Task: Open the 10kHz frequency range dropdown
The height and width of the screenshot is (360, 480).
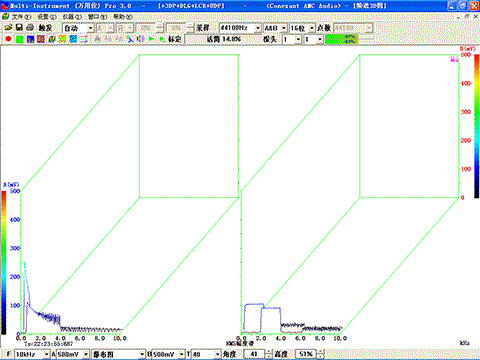Action: pyautogui.click(x=46, y=354)
